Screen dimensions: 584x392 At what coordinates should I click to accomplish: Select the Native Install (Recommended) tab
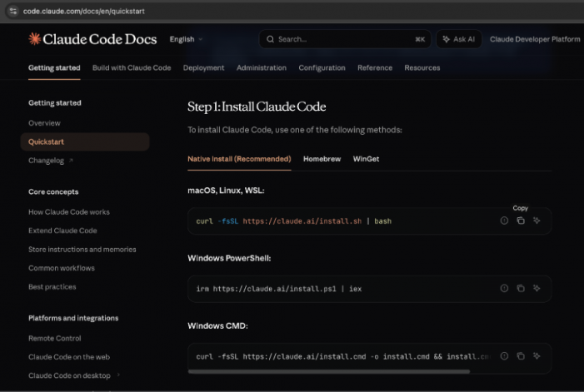tap(239, 159)
